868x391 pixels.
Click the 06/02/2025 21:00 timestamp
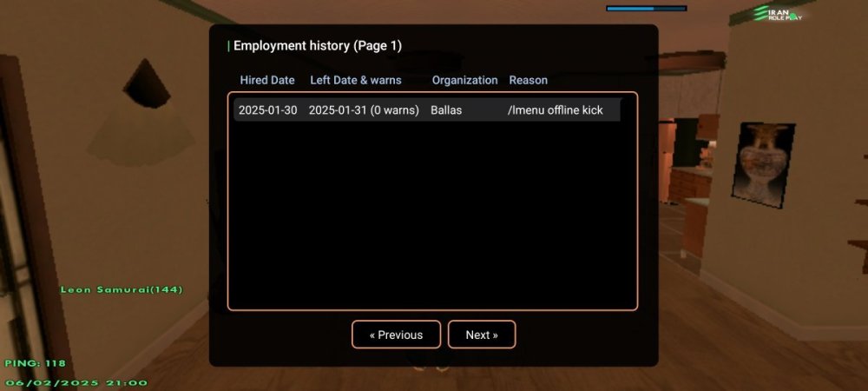click(x=76, y=382)
